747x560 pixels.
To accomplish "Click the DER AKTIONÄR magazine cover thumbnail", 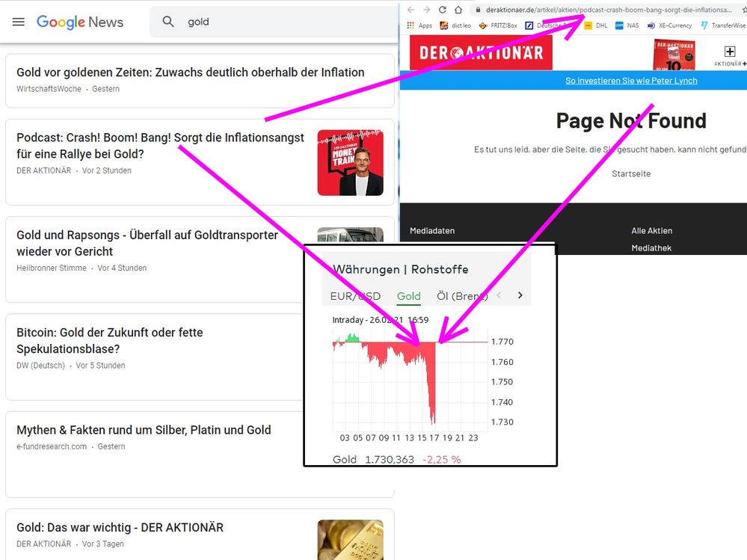I will coord(674,55).
